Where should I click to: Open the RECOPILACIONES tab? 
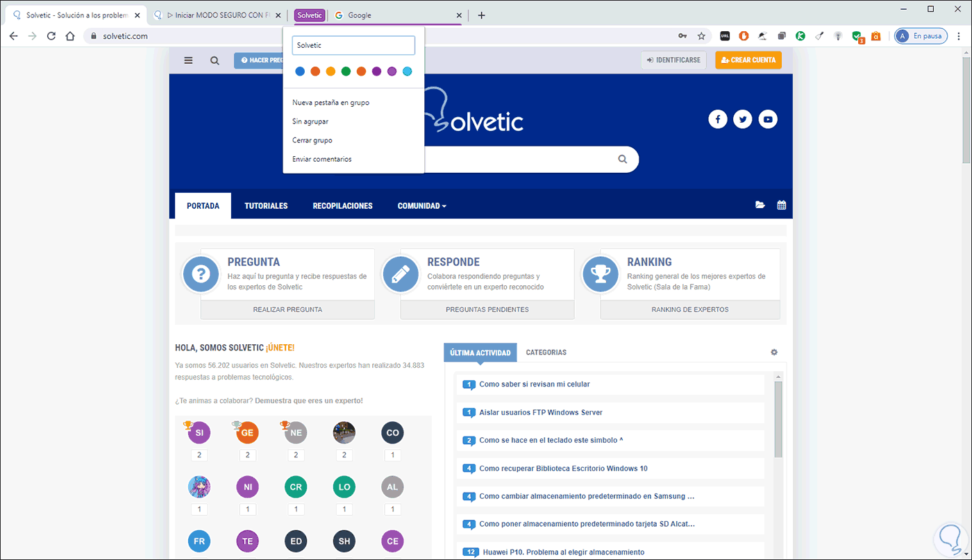pyautogui.click(x=343, y=206)
